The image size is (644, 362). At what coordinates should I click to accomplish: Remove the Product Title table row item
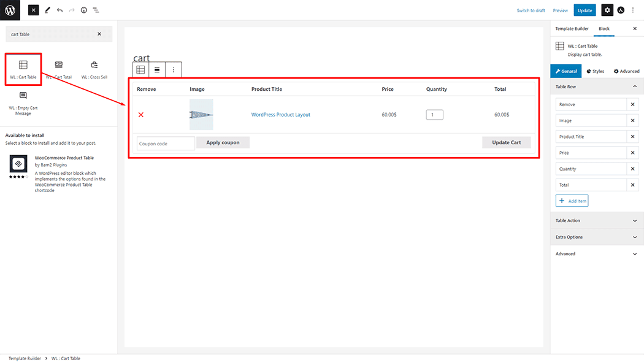click(633, 137)
